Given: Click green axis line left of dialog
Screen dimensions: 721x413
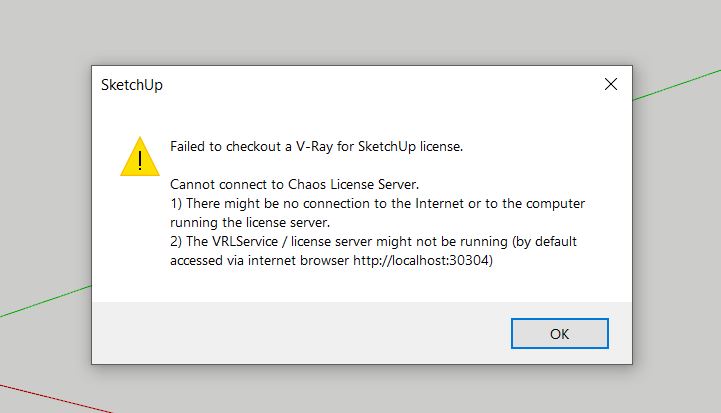Looking at the screenshot, I should coord(46,301).
